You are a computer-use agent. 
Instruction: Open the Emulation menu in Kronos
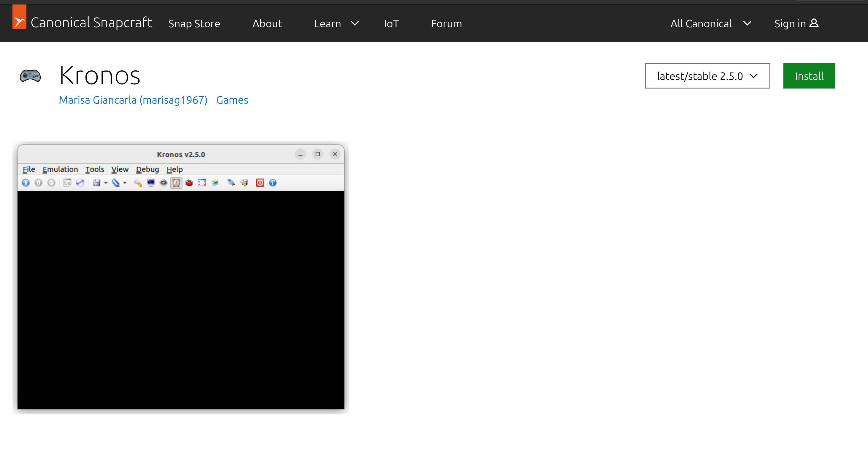pyautogui.click(x=60, y=169)
